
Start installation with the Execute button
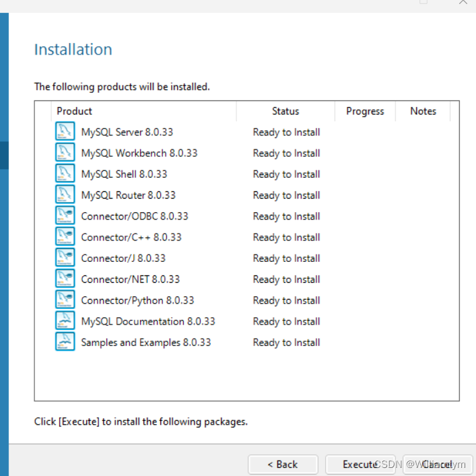[x=360, y=465]
